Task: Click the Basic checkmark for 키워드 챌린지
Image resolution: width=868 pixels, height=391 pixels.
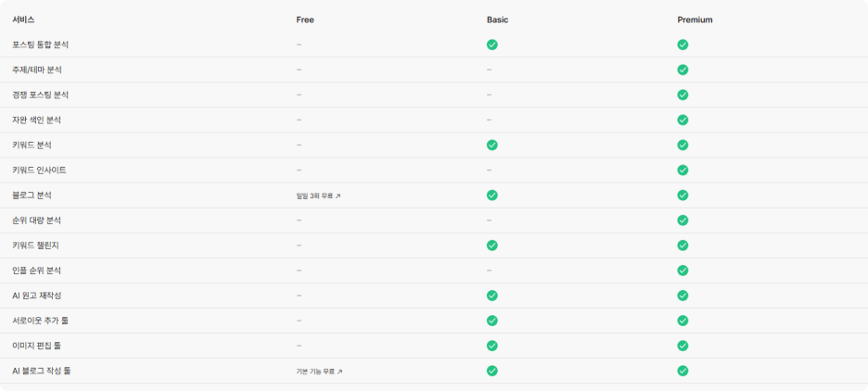Action: [492, 245]
